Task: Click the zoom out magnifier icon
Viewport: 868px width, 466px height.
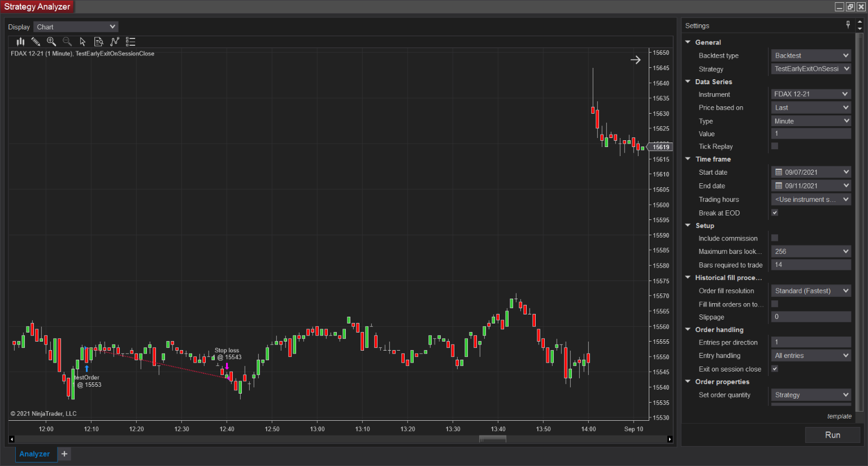Action: pyautogui.click(x=67, y=41)
